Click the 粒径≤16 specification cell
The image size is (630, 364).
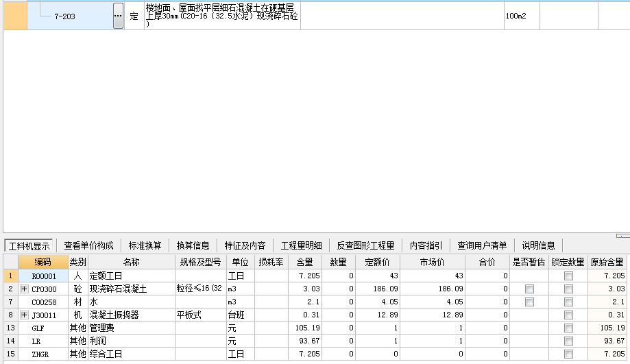point(200,289)
